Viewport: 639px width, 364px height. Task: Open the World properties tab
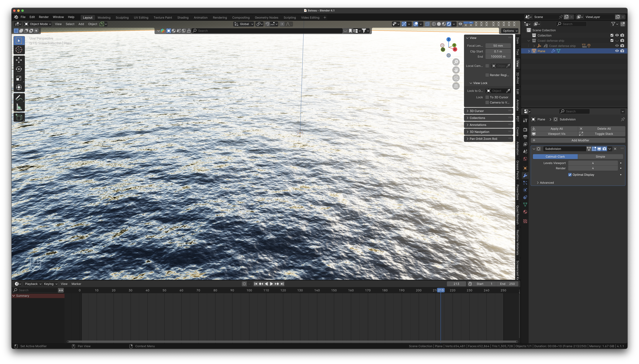[x=525, y=159]
